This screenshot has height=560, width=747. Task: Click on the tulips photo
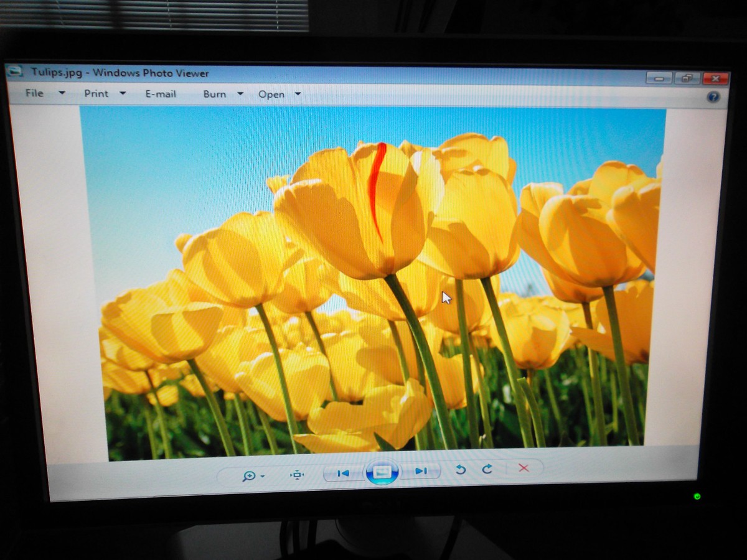pyautogui.click(x=374, y=280)
